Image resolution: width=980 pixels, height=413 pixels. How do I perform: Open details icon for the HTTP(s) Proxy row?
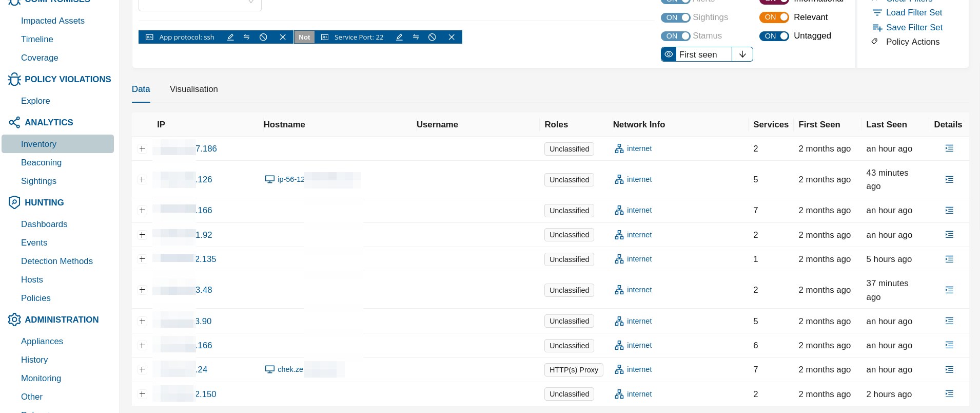point(949,369)
